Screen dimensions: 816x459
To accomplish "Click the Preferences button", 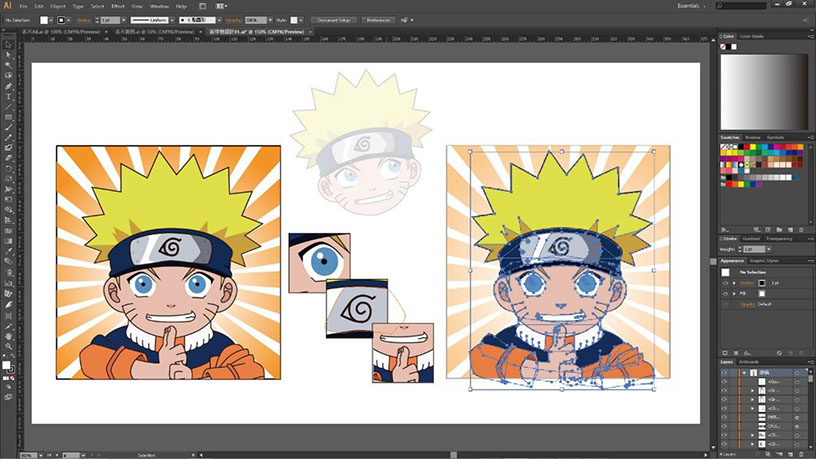I will click(376, 19).
